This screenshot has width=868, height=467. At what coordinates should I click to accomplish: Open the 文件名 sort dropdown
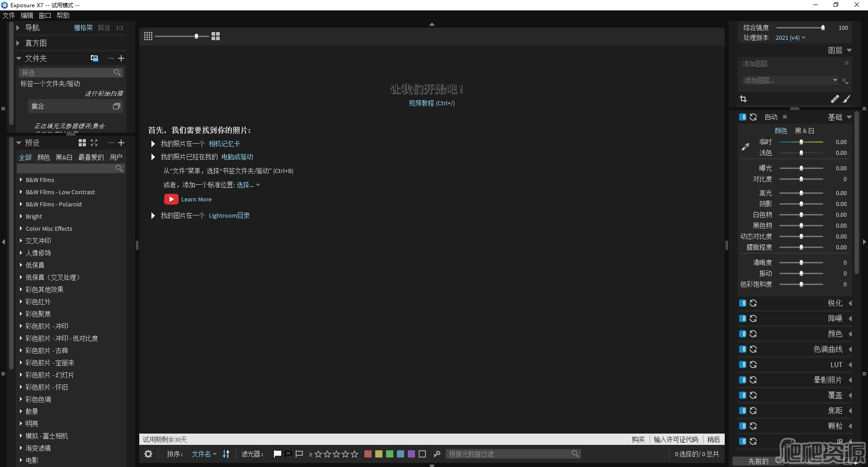click(x=204, y=454)
